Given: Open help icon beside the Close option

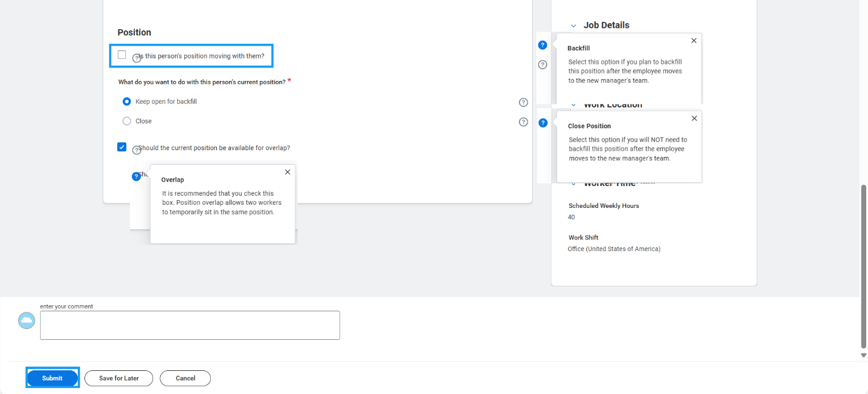Looking at the screenshot, I should [x=523, y=122].
